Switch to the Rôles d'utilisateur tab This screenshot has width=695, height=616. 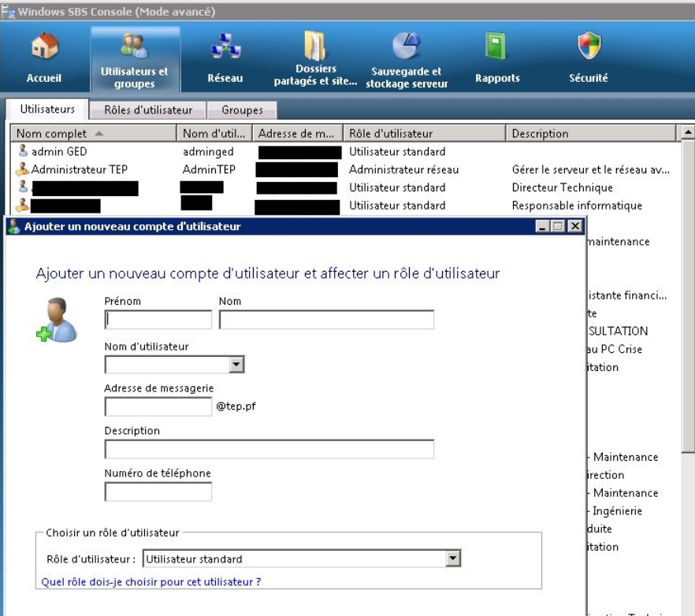click(148, 110)
